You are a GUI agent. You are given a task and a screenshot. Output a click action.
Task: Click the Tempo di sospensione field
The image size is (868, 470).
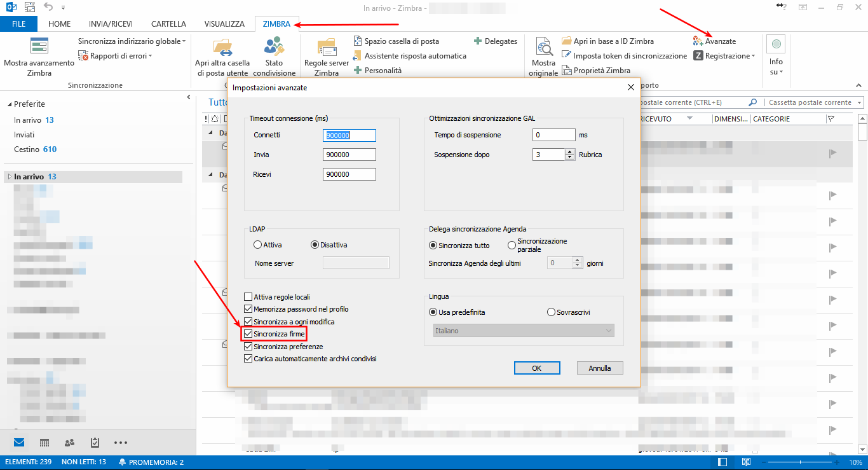point(554,135)
